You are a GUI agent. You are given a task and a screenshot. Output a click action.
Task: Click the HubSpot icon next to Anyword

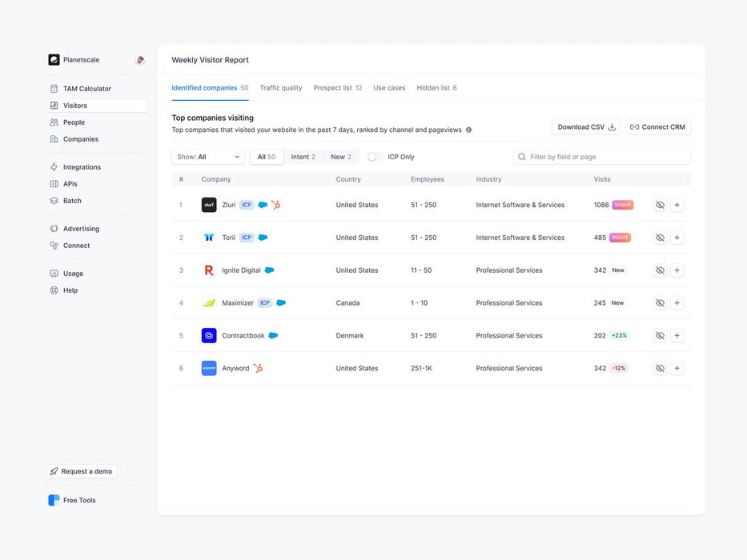(258, 368)
